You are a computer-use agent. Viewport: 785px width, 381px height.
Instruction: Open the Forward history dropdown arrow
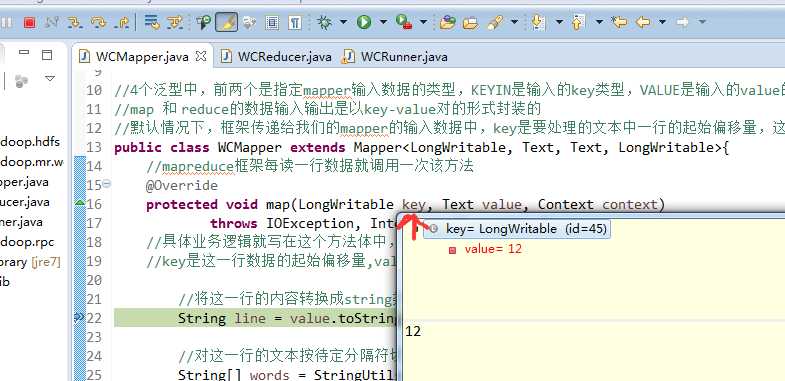point(702,22)
